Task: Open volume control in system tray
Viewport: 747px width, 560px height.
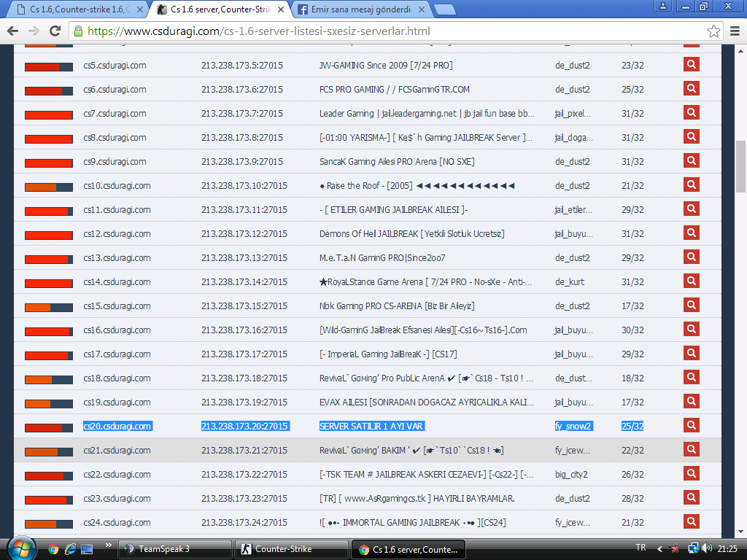Action: coord(708,548)
